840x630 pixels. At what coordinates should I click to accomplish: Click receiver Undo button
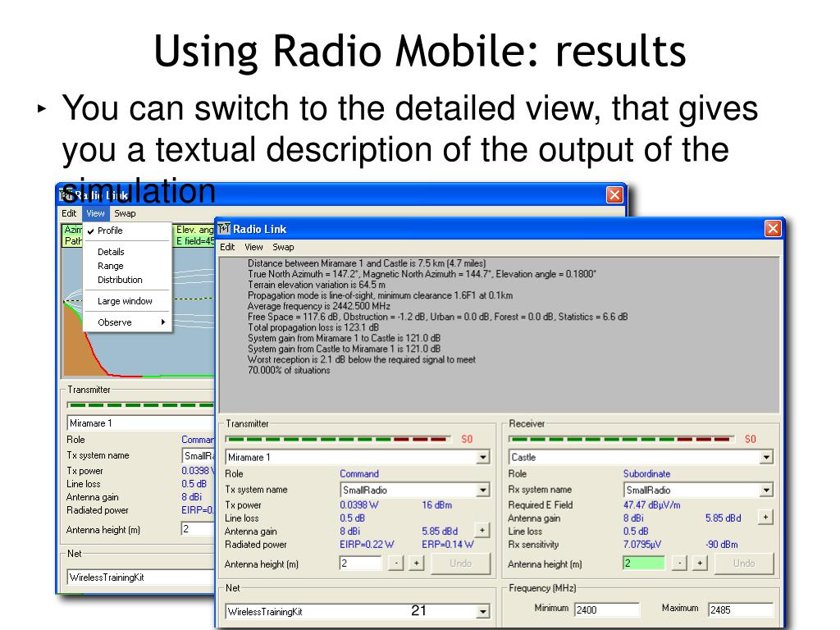[744, 563]
